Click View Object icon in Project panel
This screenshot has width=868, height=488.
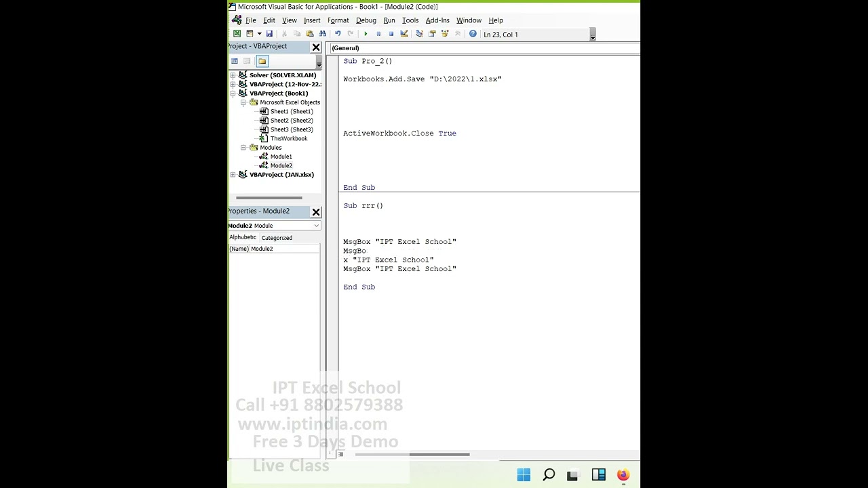tap(248, 61)
